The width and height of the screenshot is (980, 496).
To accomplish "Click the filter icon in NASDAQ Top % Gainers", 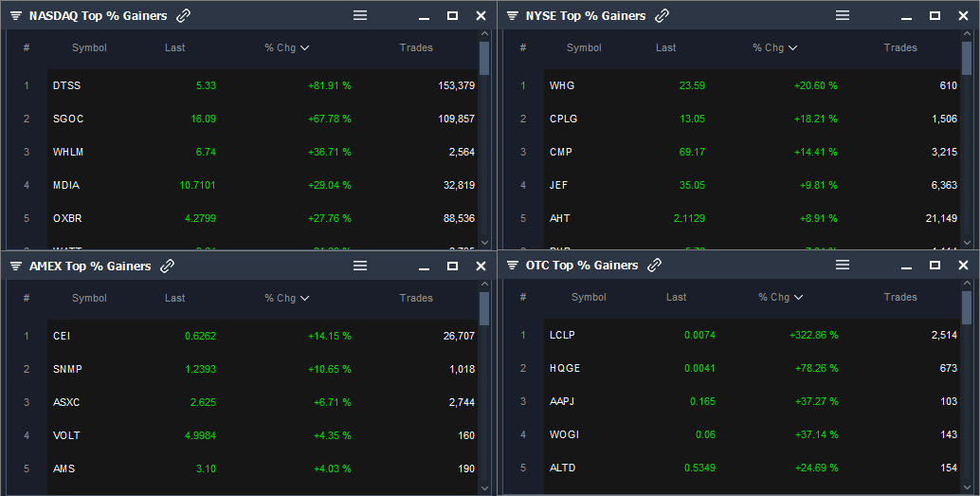I will (16, 15).
